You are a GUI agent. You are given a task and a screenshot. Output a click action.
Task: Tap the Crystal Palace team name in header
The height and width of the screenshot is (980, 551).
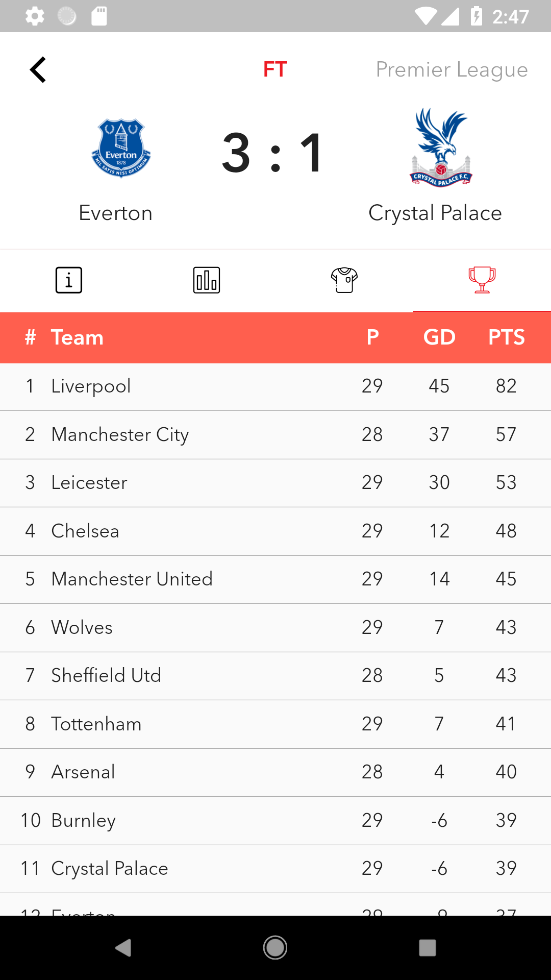[x=435, y=213]
